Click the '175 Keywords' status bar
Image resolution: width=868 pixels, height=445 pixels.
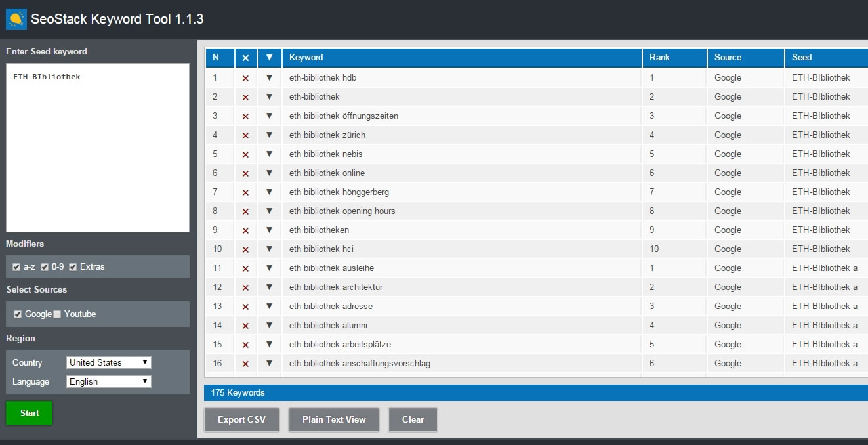point(535,392)
